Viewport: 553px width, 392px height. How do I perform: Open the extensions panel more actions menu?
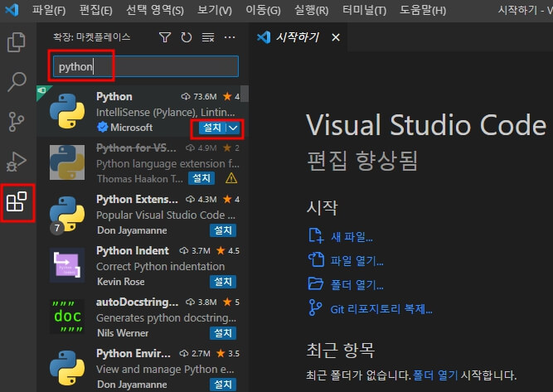tap(230, 37)
